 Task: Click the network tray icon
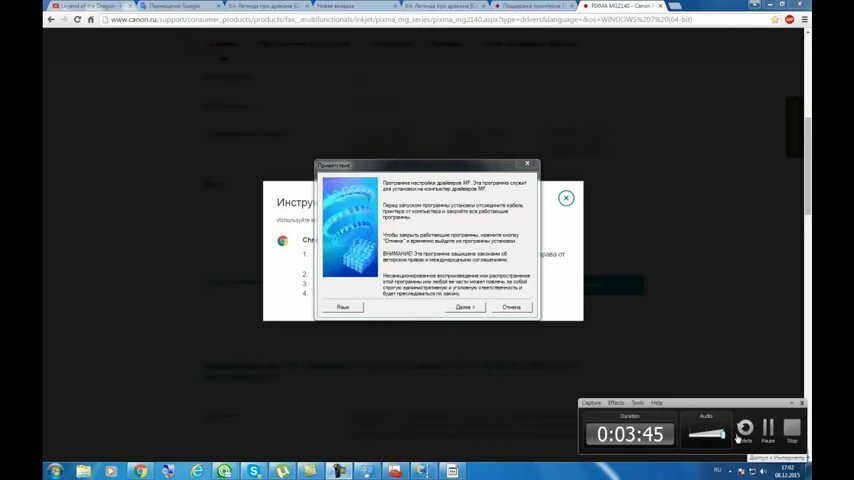pos(752,471)
